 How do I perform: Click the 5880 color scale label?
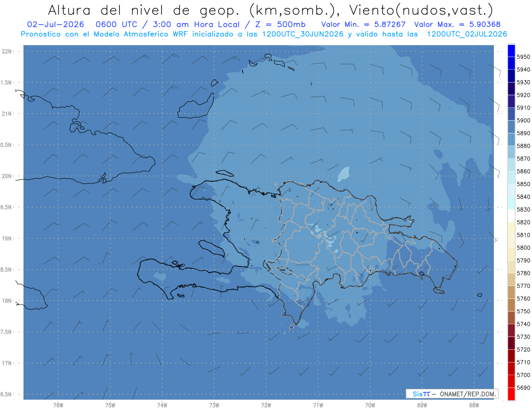523,146
